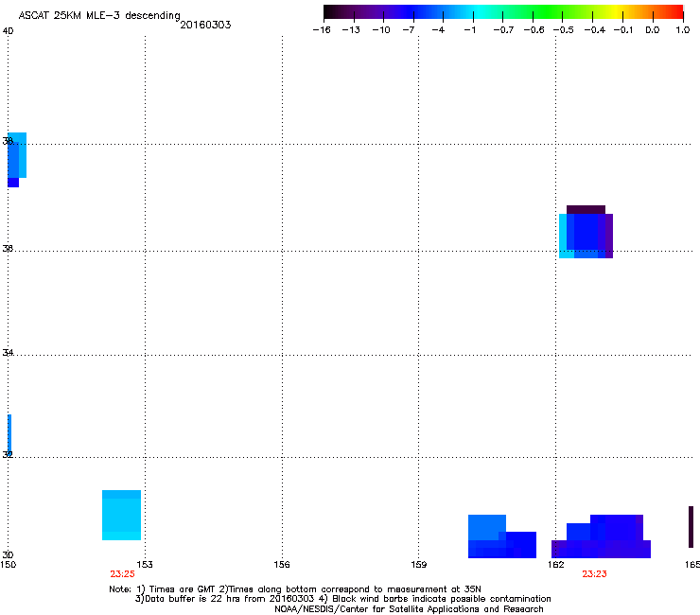Click the -0.6 color scale label
Screen dimensions: 700x615
tap(534, 30)
